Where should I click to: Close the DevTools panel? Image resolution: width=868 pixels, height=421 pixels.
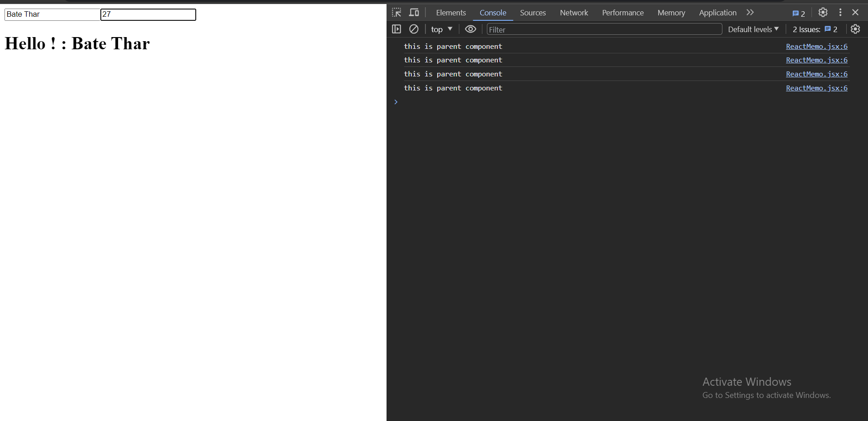(x=855, y=13)
